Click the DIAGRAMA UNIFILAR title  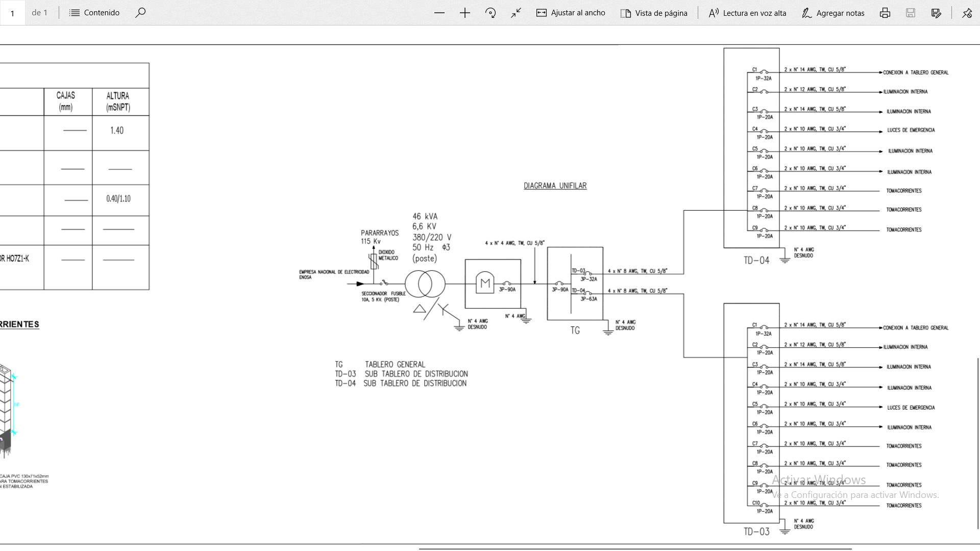(555, 186)
